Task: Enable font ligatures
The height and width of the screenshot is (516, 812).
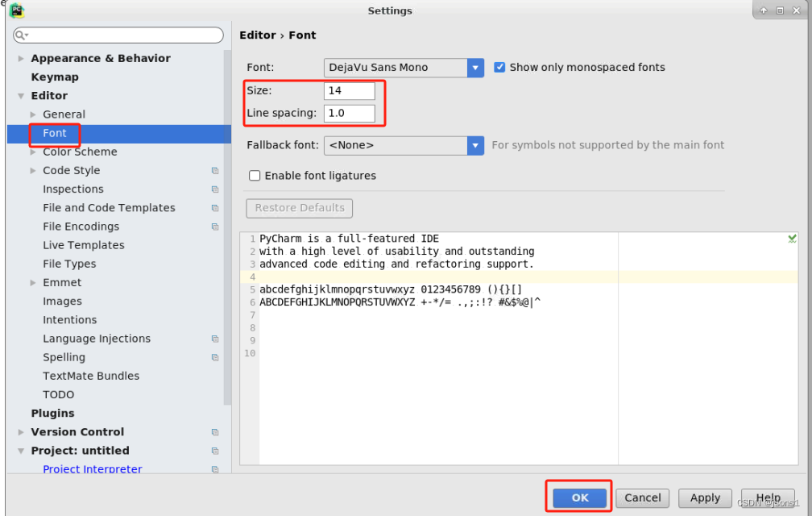Action: 254,175
